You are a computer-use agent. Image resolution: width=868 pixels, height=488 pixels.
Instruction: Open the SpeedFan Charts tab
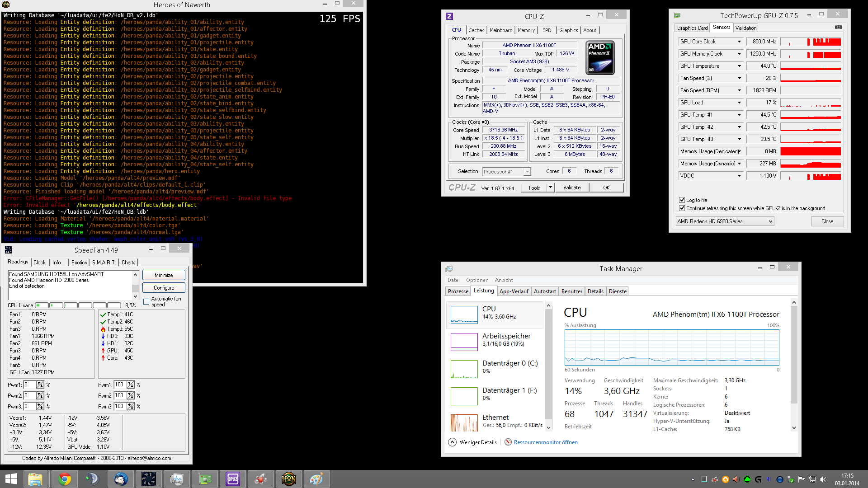point(128,263)
